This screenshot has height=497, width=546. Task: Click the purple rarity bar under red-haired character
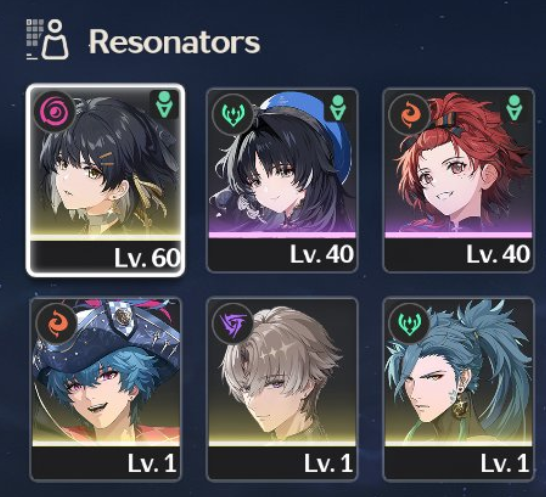[458, 235]
